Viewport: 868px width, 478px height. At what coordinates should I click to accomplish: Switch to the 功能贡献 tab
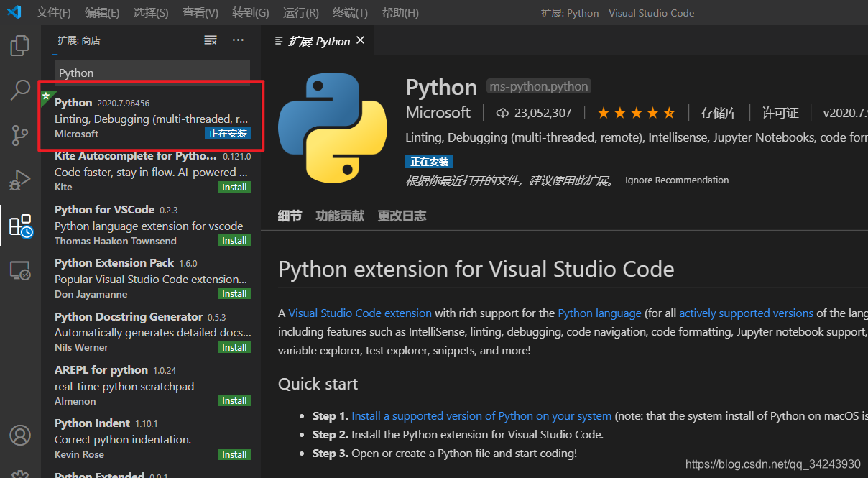click(x=340, y=216)
